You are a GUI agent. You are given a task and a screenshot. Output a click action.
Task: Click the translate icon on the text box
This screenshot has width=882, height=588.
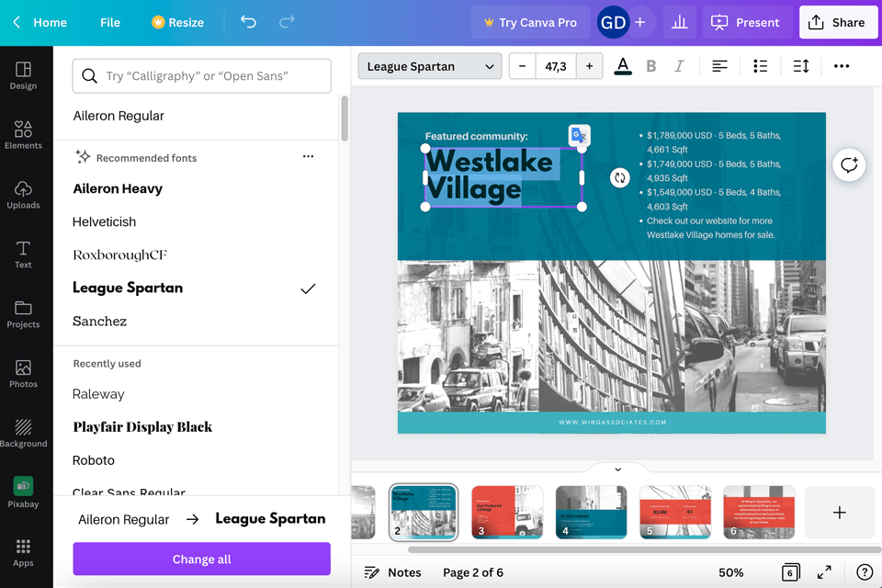pyautogui.click(x=579, y=135)
